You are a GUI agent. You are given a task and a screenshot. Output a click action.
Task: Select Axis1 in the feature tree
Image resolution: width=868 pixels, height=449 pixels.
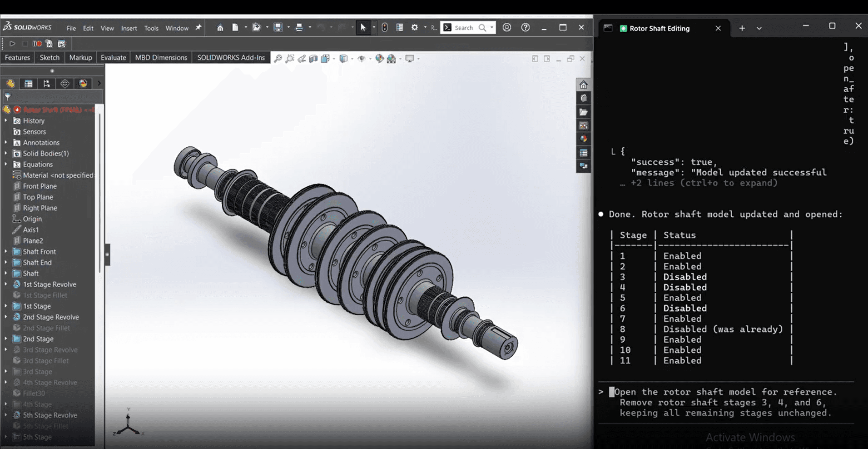[x=31, y=230]
